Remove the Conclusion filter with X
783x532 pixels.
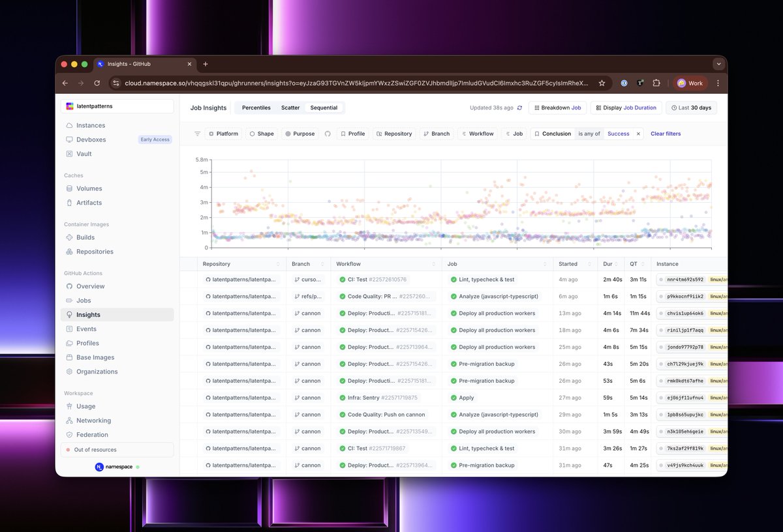coord(639,134)
